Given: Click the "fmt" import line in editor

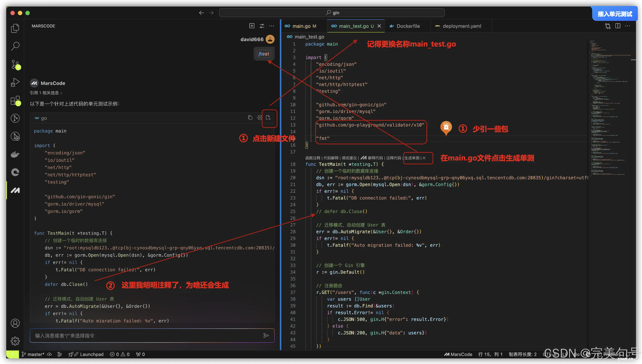Looking at the screenshot, I should point(323,138).
